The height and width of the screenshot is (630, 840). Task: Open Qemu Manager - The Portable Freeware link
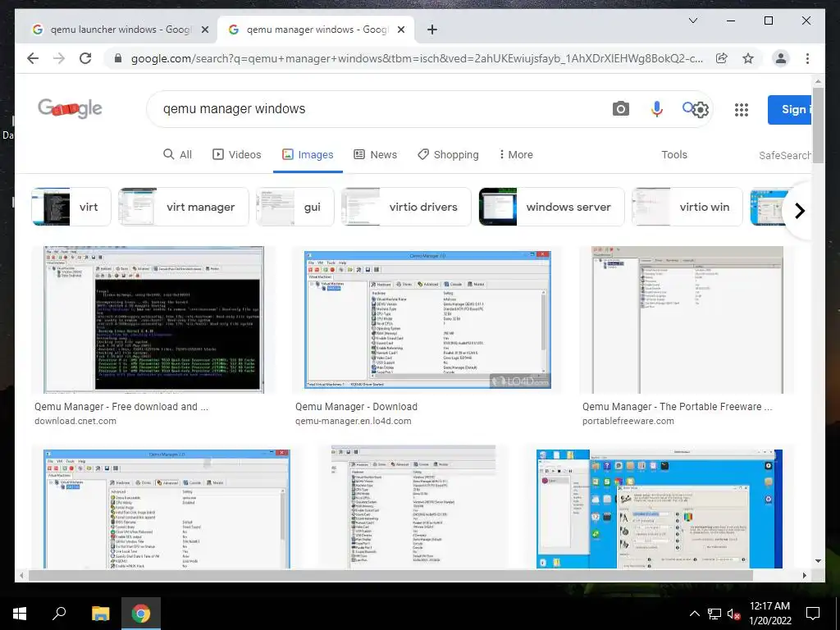(x=677, y=407)
